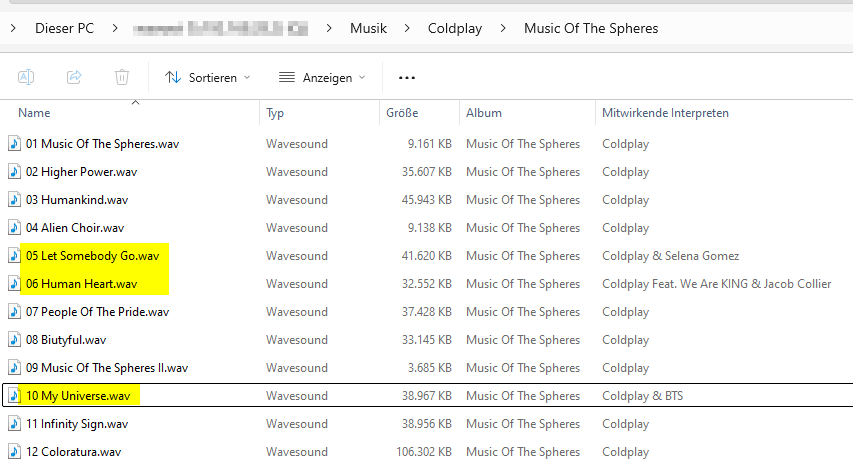Click the file icon next to 03 Humankind.wav
The width and height of the screenshot is (853, 468).
click(14, 200)
